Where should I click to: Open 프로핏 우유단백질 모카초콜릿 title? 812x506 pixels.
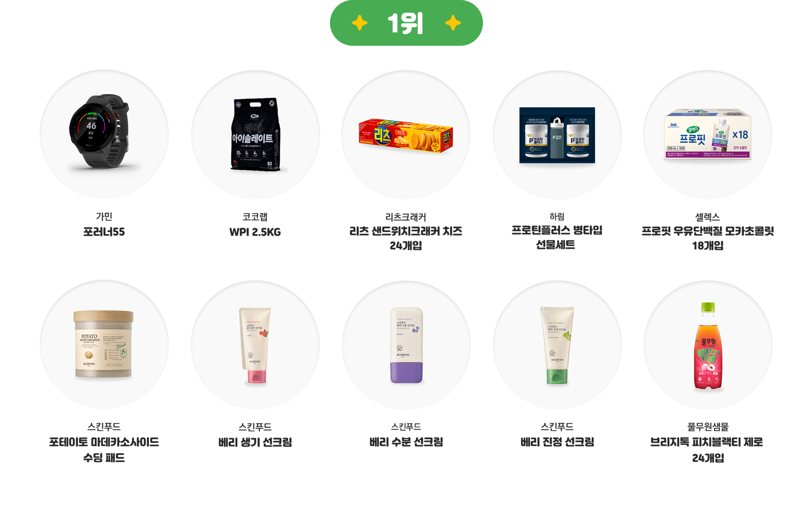click(708, 238)
